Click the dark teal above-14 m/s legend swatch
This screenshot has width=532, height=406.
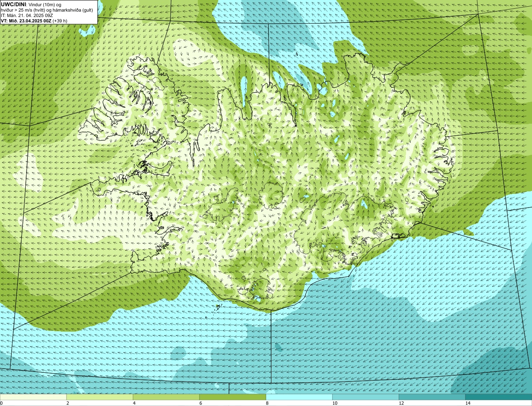coord(499,397)
